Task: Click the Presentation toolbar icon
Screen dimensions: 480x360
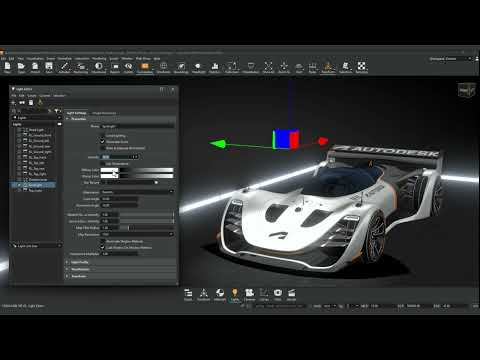Action: (x=251, y=67)
